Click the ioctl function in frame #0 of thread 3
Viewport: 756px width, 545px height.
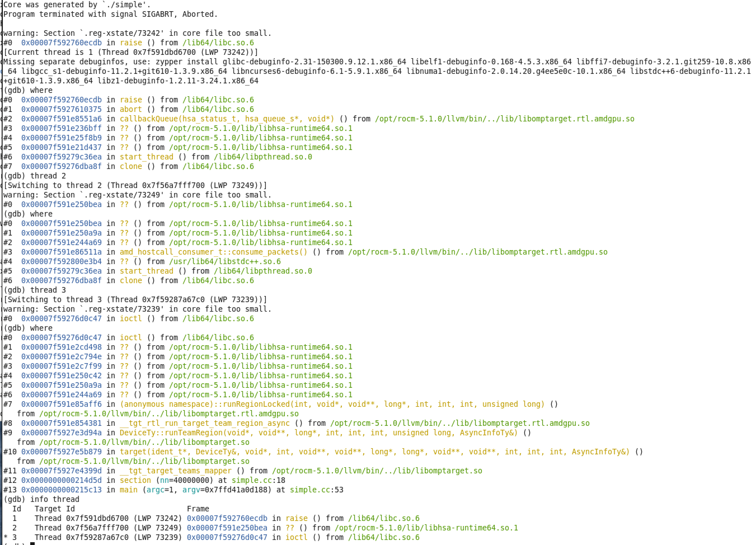click(x=131, y=318)
